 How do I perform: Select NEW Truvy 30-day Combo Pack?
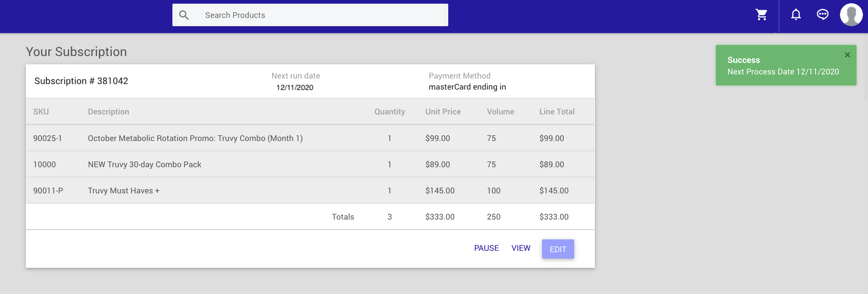coord(144,164)
